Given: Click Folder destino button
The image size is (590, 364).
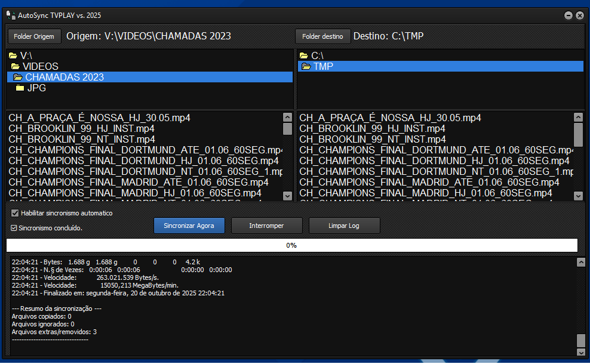Looking at the screenshot, I should pos(322,36).
